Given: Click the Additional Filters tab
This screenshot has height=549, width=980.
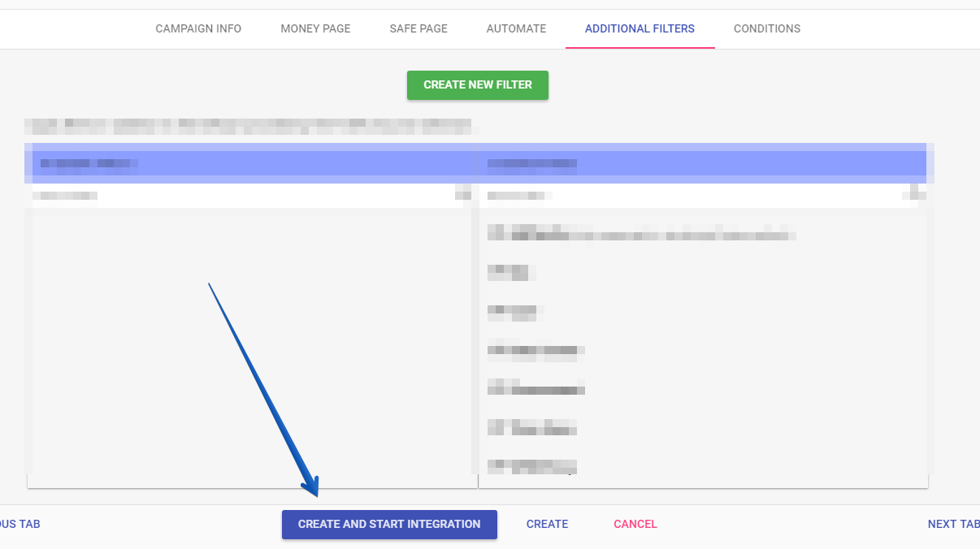Looking at the screenshot, I should 640,28.
